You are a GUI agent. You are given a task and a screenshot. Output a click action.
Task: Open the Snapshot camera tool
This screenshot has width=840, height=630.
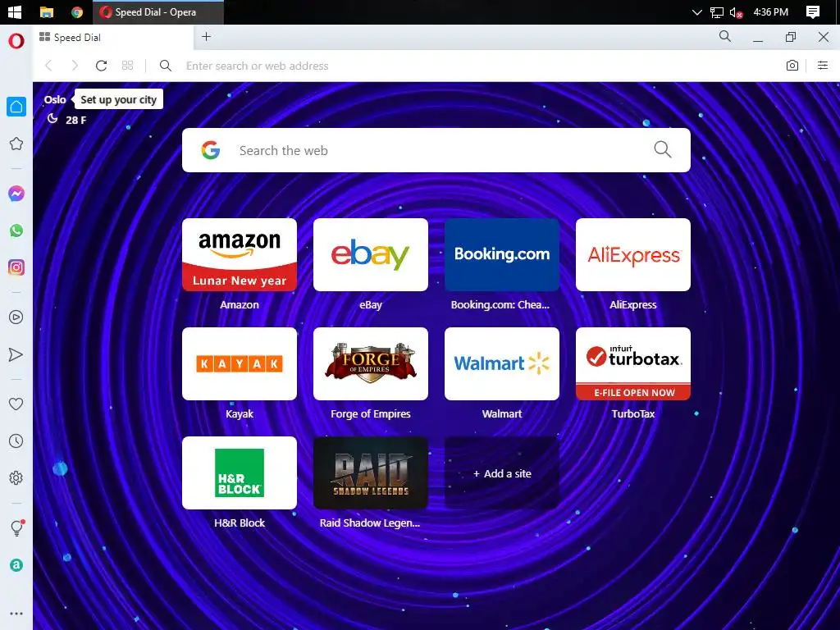pyautogui.click(x=792, y=66)
